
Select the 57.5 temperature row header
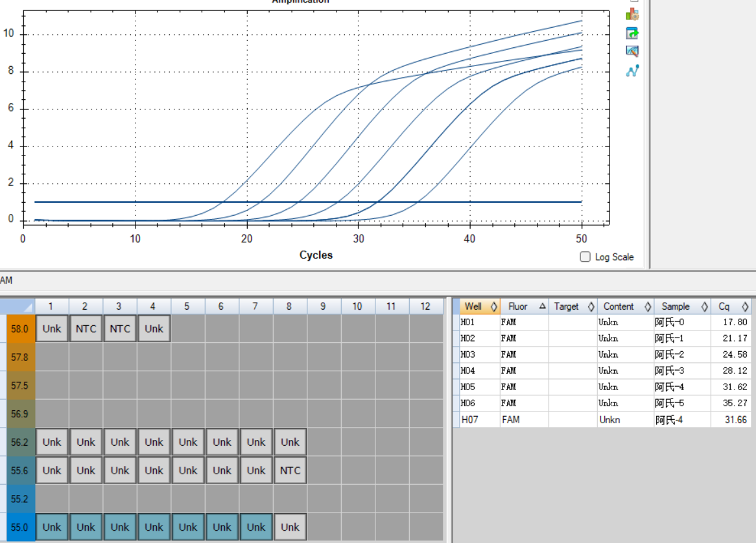(20, 386)
